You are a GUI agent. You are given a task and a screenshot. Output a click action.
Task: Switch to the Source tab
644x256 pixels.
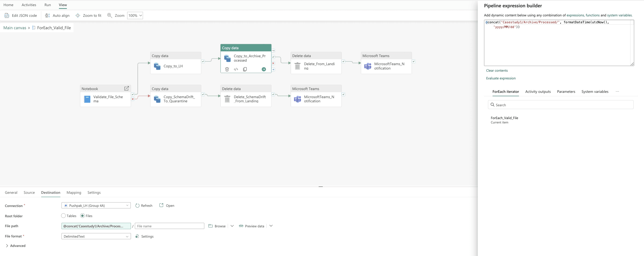(x=29, y=192)
